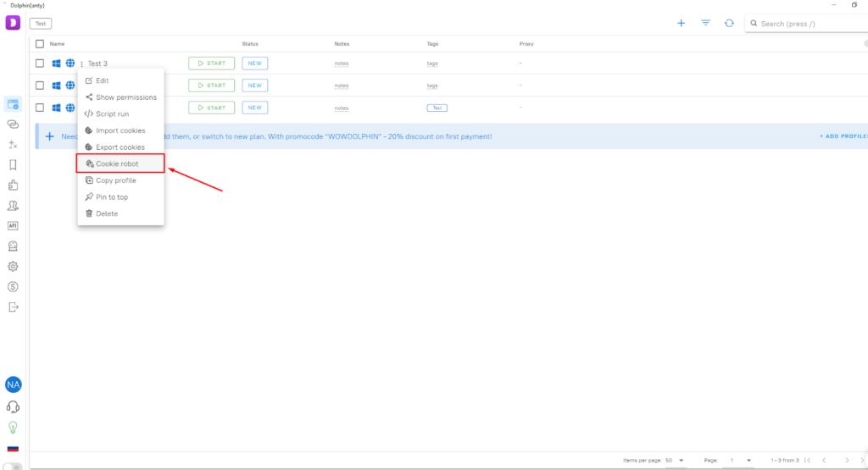Toggle the select-all checkbox in table header
868x470 pixels.
[40, 43]
